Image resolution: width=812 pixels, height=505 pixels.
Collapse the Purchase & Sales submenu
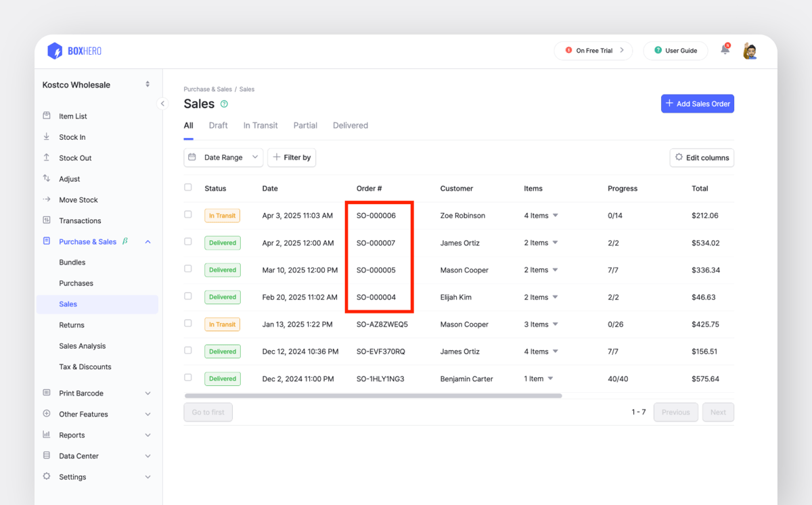click(148, 241)
